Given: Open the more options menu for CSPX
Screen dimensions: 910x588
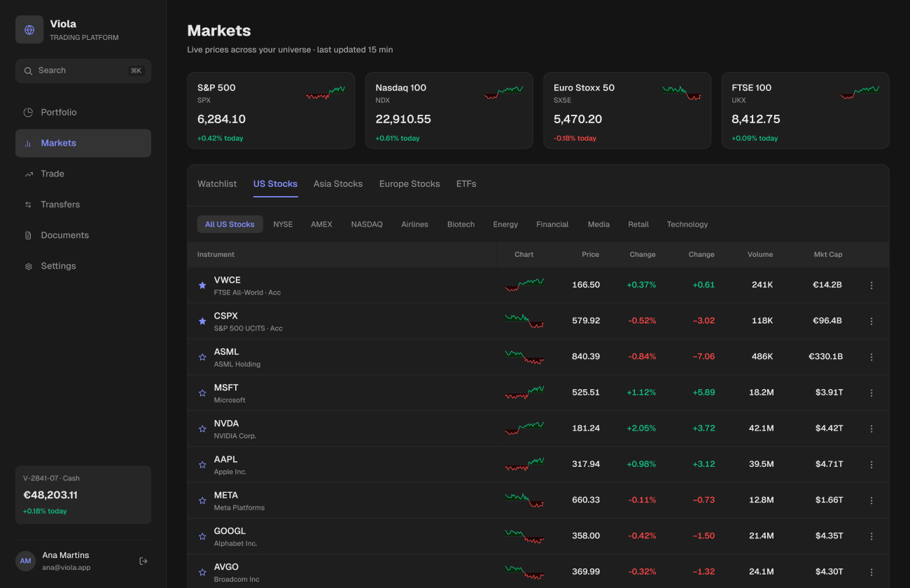Looking at the screenshot, I should pyautogui.click(x=871, y=321).
